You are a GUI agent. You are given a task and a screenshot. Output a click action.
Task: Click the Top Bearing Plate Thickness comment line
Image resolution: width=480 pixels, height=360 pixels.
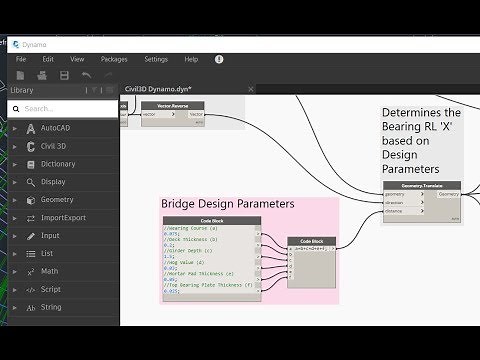tap(208, 285)
